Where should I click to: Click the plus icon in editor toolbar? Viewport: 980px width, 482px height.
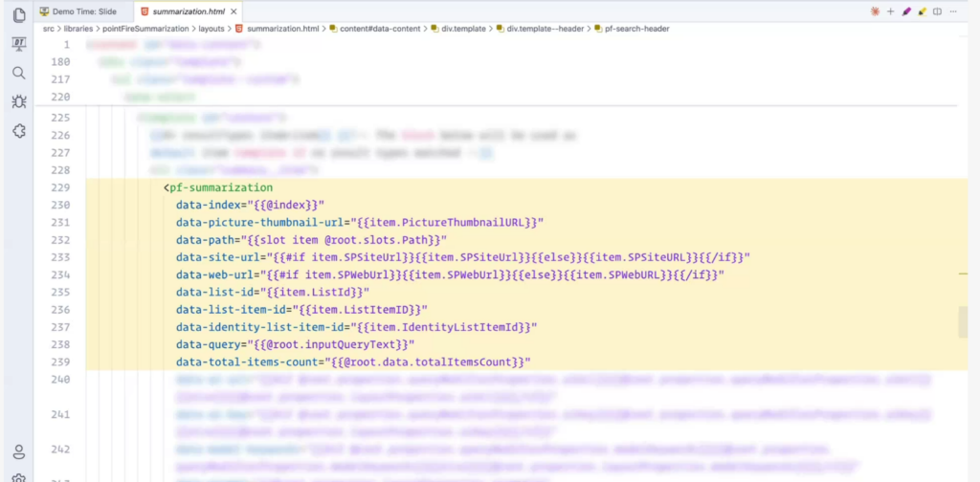891,11
